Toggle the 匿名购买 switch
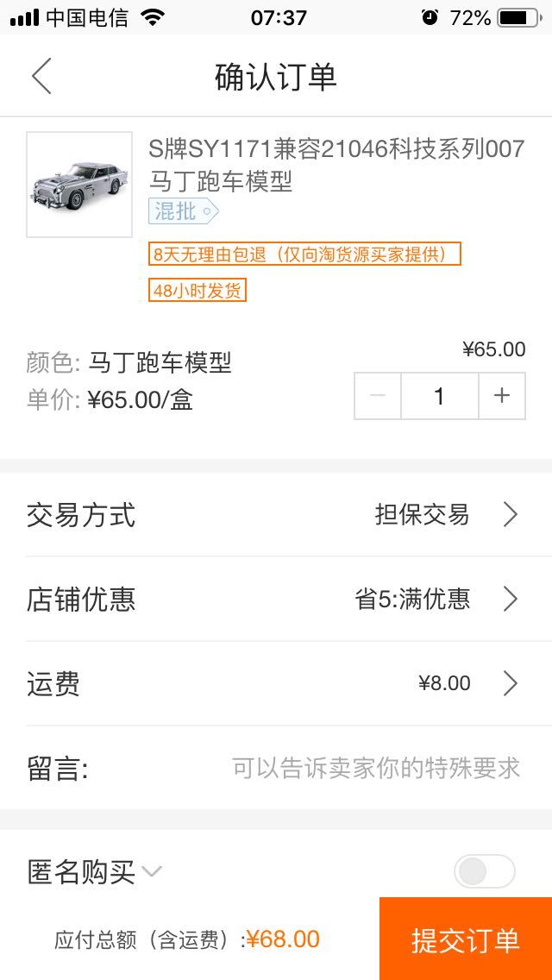 [485, 871]
